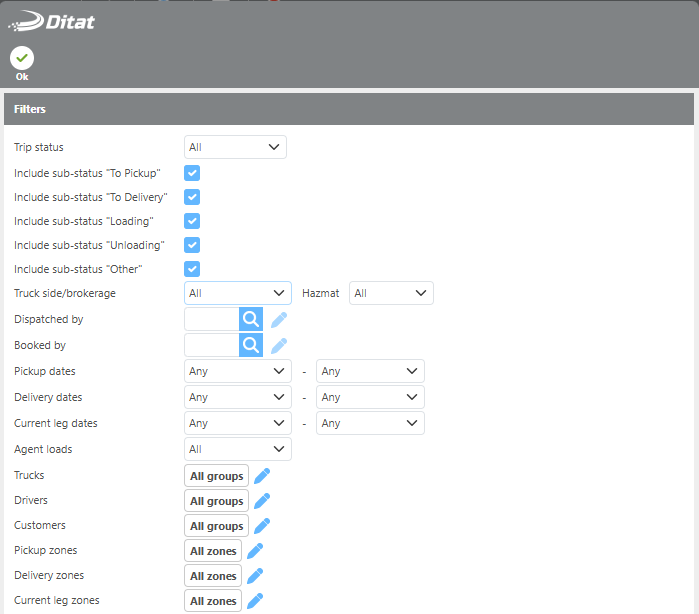This screenshot has width=699, height=614.
Task: Edit Drivers groups with pencil icon
Action: coord(262,501)
